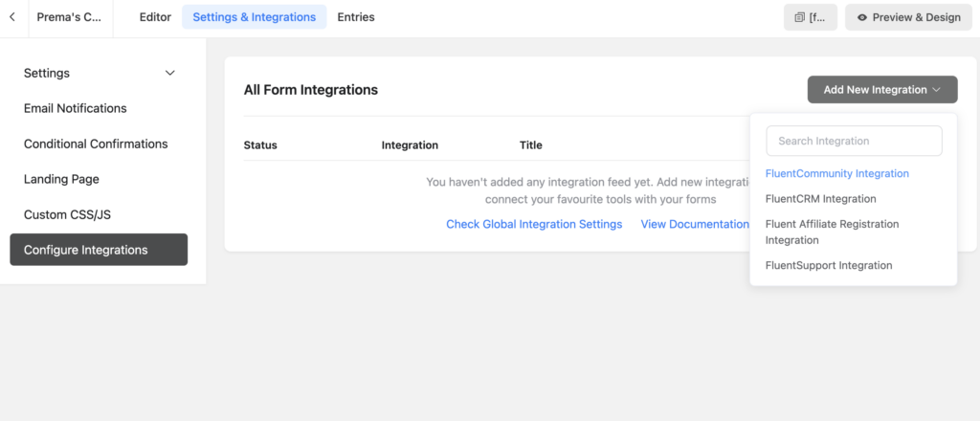
Task: Pick FluentSupport Integration option
Action: click(829, 265)
